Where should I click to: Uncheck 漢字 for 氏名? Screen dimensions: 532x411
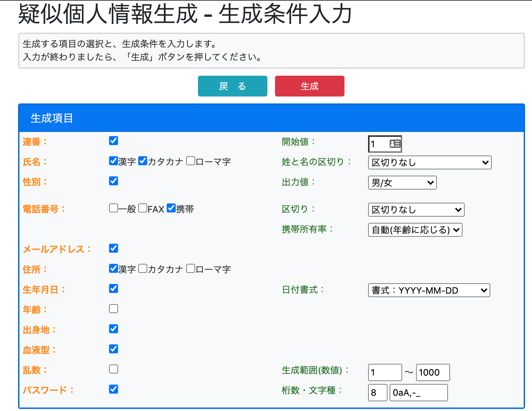113,160
